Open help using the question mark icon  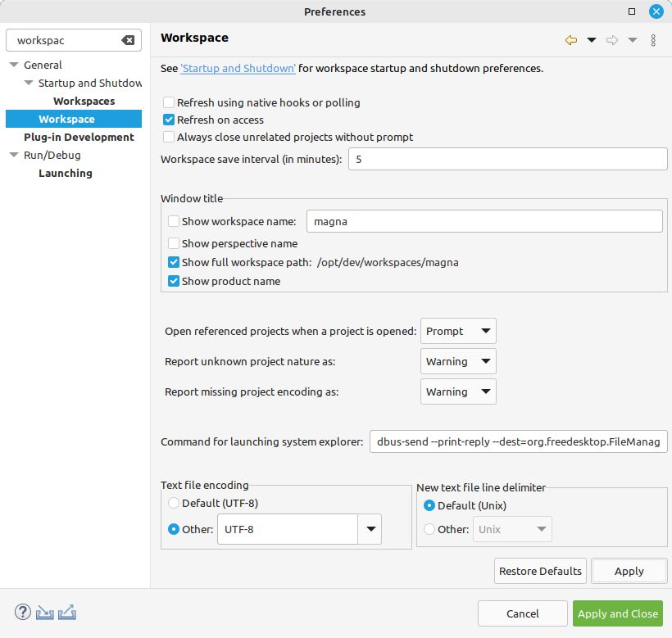23,613
